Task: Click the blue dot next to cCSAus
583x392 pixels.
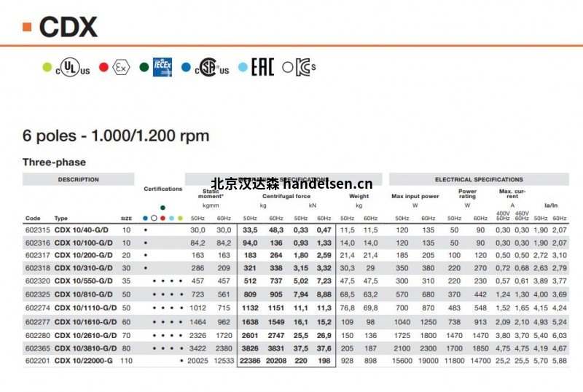Action: 186,67
